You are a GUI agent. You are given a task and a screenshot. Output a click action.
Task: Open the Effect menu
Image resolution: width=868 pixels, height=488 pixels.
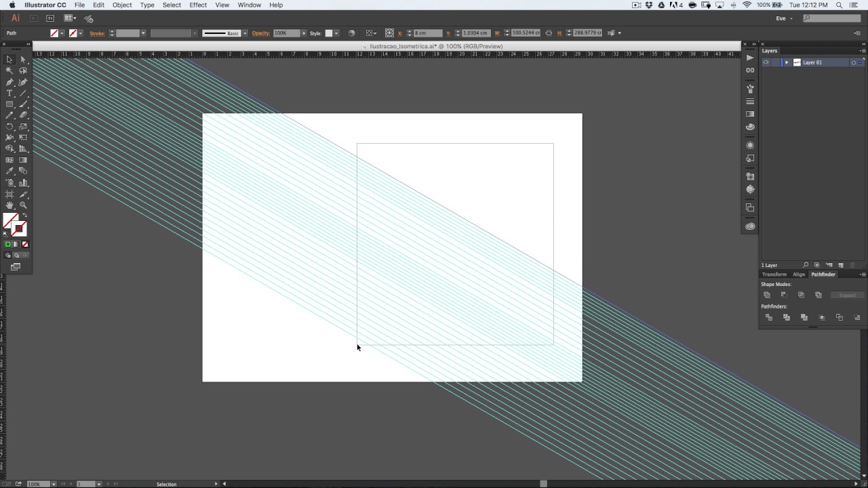198,5
